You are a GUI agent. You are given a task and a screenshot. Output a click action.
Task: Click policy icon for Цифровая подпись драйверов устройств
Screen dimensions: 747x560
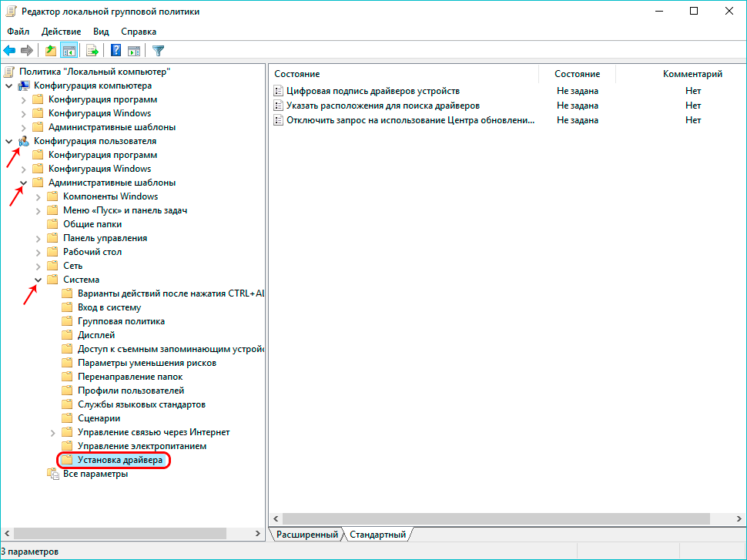point(278,91)
